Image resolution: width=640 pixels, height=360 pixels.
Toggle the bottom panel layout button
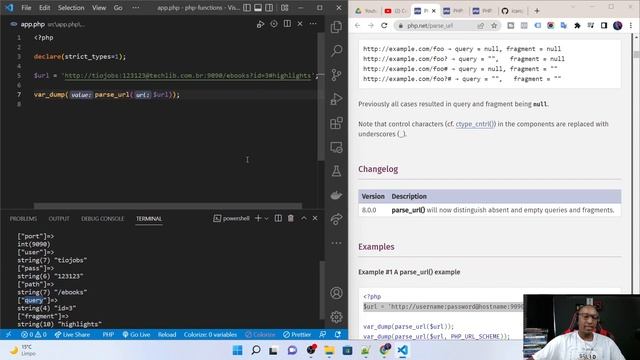tap(258, 8)
